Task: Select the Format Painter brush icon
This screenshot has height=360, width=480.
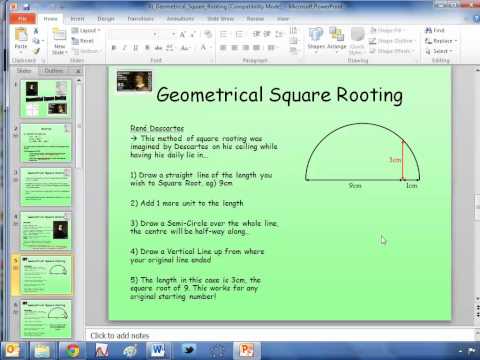Action: pyautogui.click(x=36, y=51)
